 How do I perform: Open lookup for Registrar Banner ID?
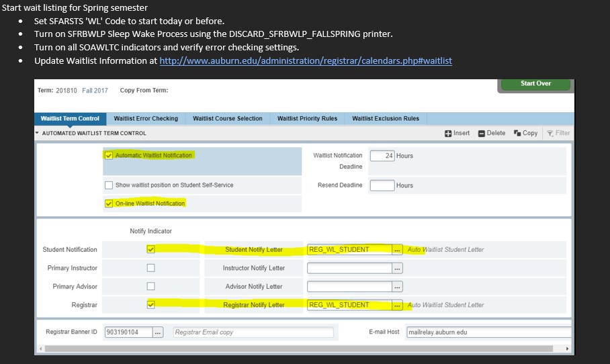[x=158, y=332]
